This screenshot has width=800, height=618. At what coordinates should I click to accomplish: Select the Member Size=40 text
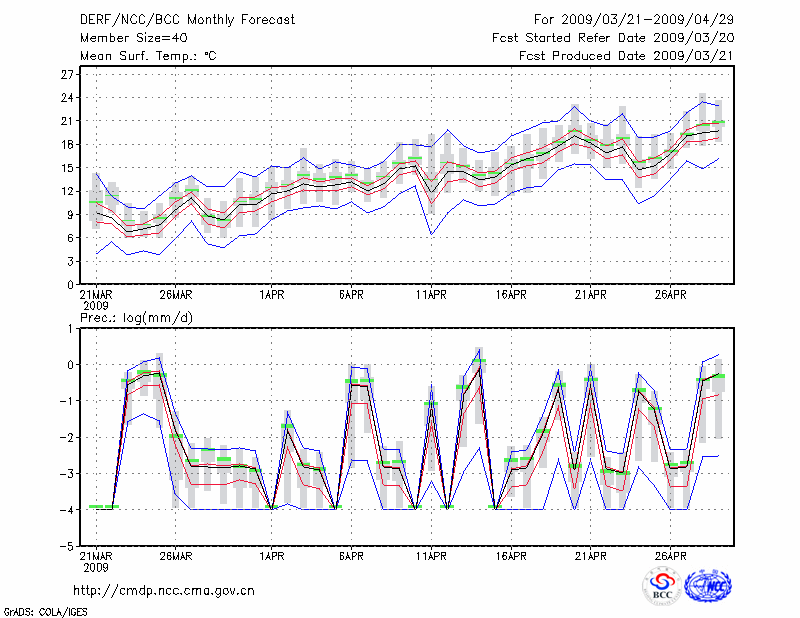[x=131, y=38]
